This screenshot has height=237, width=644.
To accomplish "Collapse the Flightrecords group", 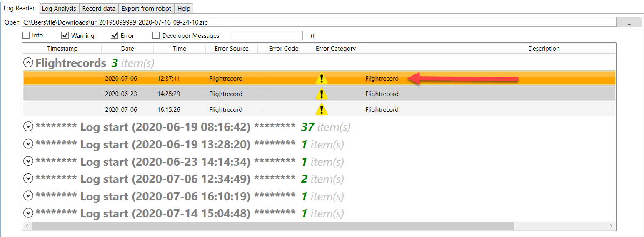I will click(28, 63).
